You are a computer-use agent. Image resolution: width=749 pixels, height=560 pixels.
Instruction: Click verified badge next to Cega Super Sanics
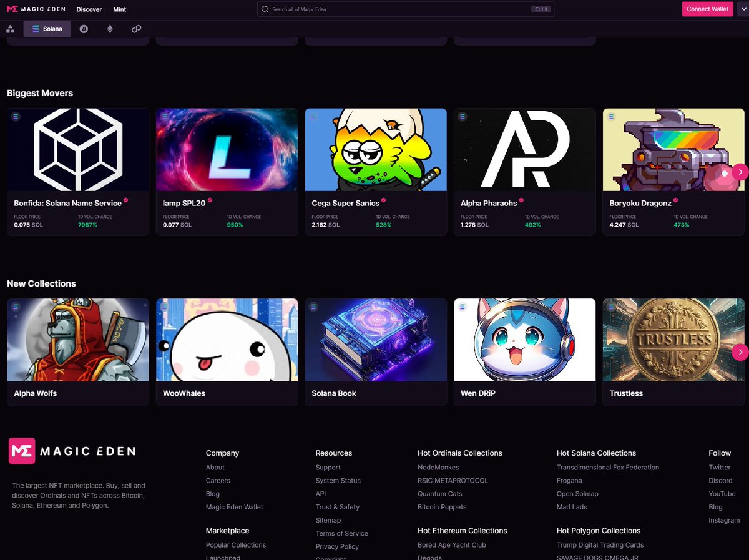383,200
